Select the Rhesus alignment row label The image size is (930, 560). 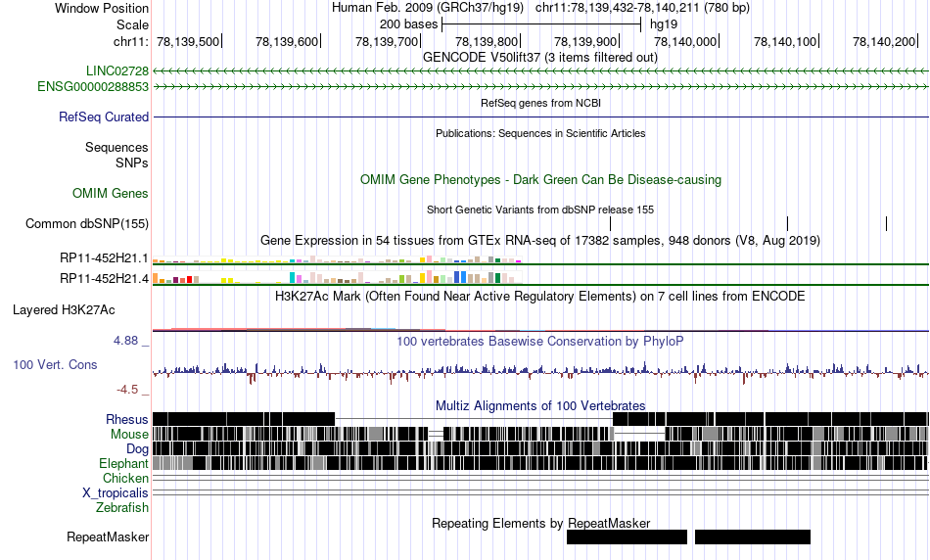coord(126,419)
